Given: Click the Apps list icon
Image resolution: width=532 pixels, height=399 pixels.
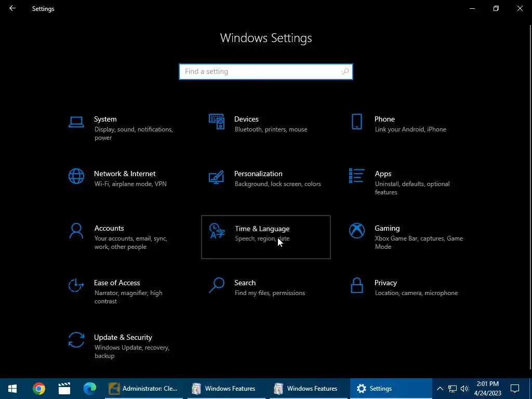Looking at the screenshot, I should pos(356,176).
